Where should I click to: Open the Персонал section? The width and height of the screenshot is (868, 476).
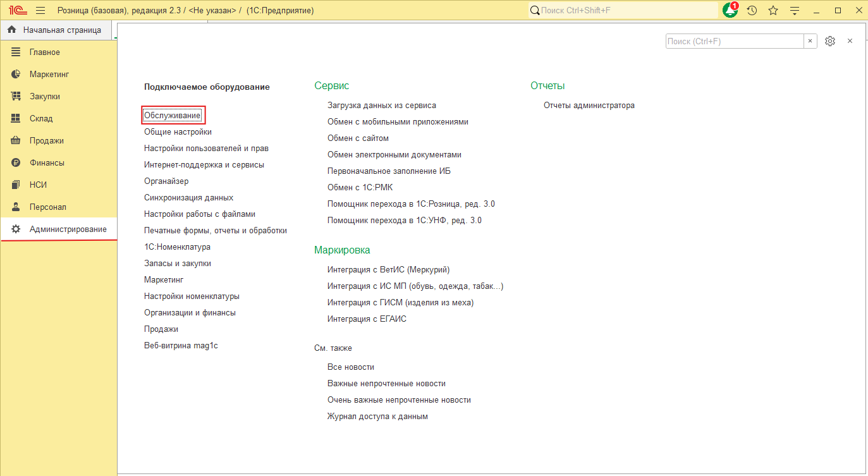pos(59,207)
